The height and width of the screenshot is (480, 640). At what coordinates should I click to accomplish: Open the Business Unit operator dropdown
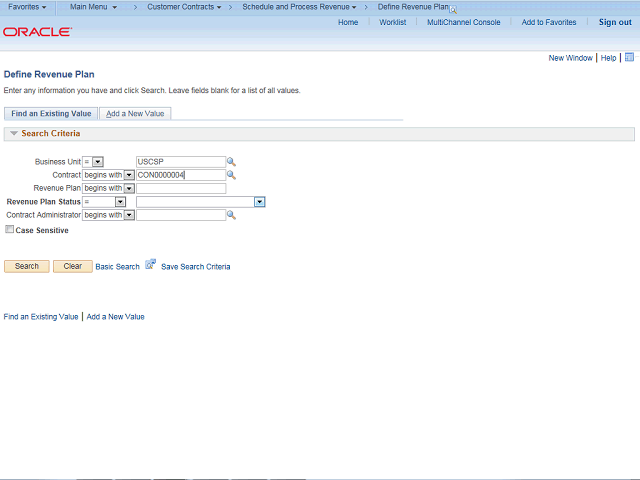(98, 162)
